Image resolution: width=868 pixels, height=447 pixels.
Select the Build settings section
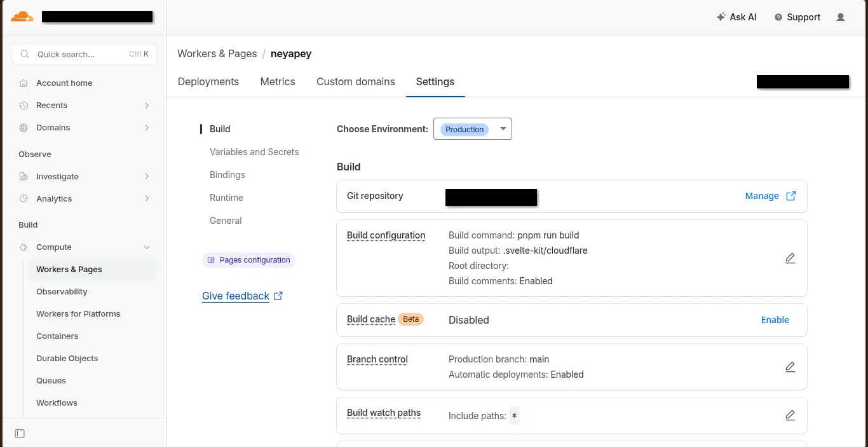(x=220, y=129)
